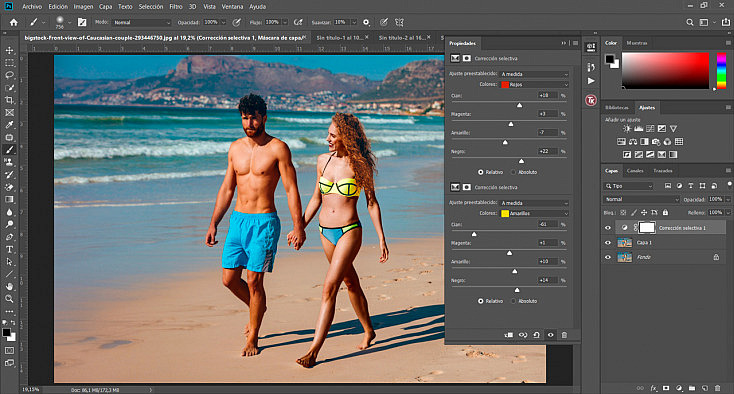Screen dimensions: 734x394
Task: Click the TK panel round icon
Action: click(591, 100)
